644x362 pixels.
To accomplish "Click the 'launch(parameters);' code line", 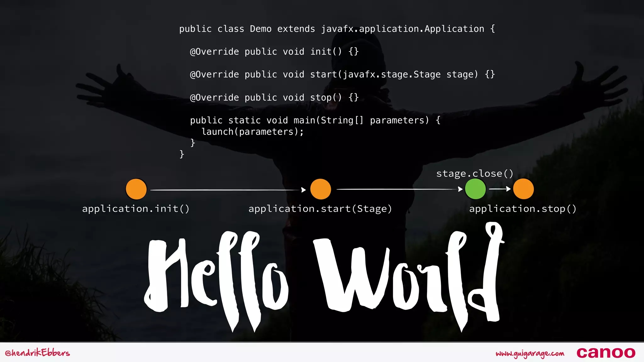I will (x=253, y=132).
